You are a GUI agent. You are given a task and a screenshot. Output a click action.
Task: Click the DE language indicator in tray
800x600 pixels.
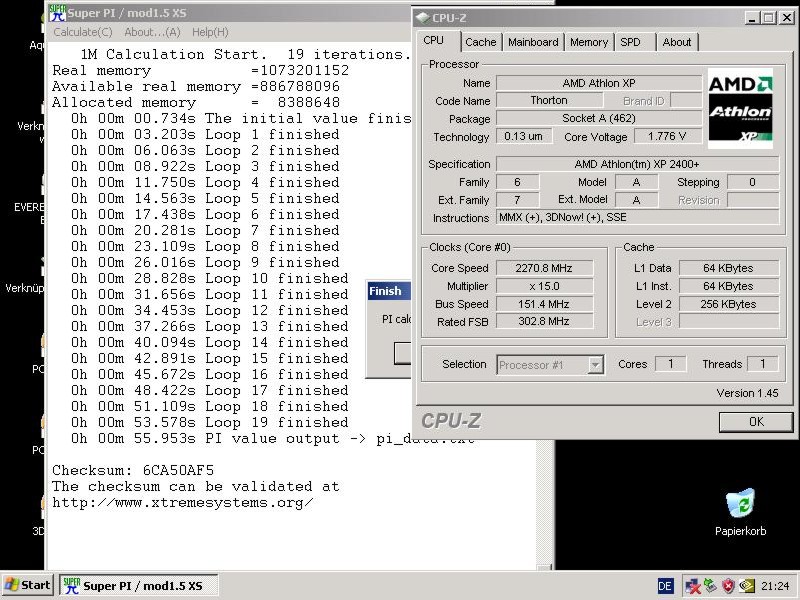point(665,586)
